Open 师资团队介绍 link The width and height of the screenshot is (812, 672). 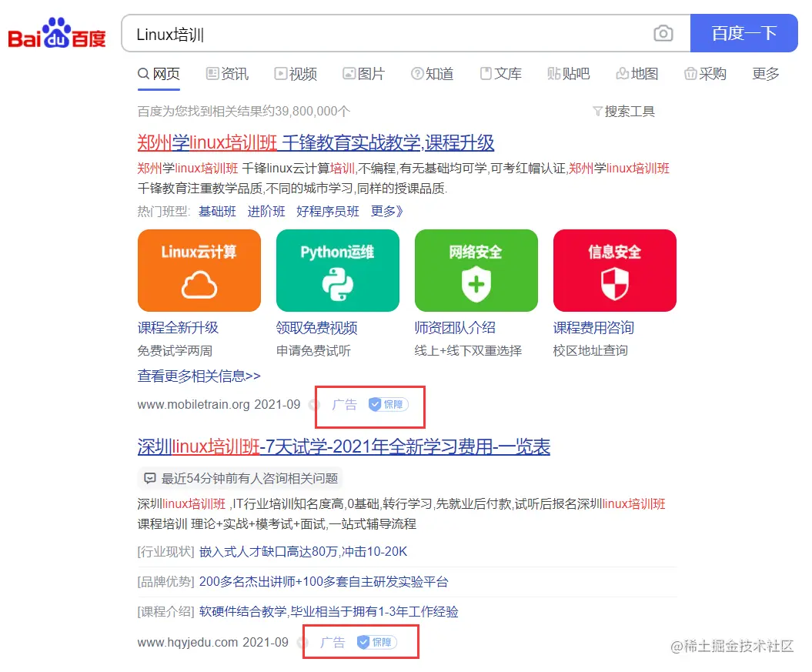pos(455,327)
